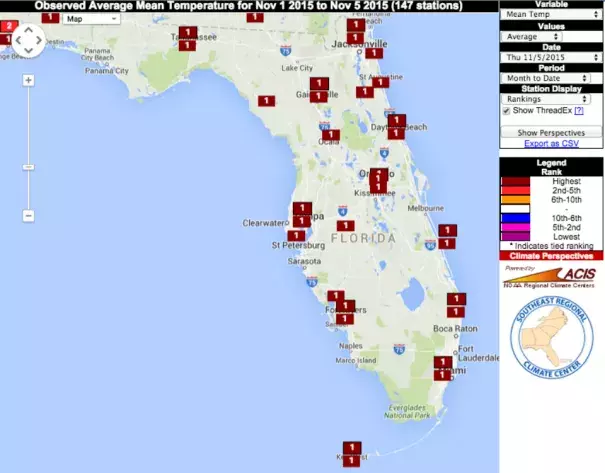Open the Station Display Rankings dropdown

pos(546,99)
